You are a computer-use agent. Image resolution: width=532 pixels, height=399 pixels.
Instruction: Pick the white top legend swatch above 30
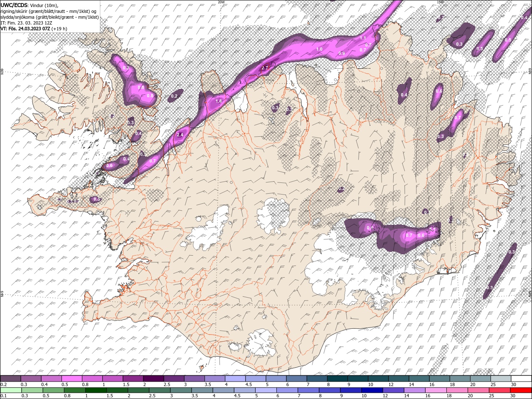[522, 379]
